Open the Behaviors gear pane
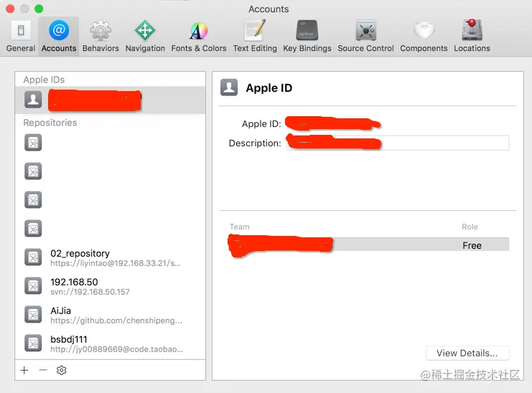 101,37
